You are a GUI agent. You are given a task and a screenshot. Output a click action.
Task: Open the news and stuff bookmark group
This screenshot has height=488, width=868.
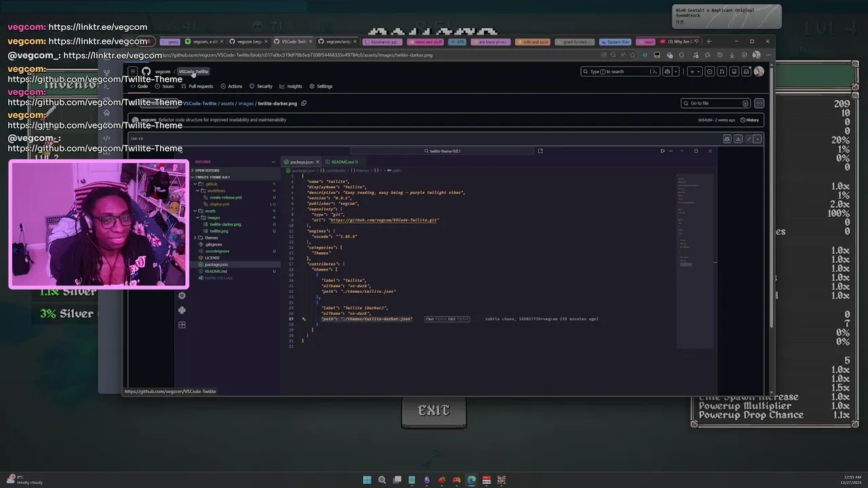pos(427,41)
